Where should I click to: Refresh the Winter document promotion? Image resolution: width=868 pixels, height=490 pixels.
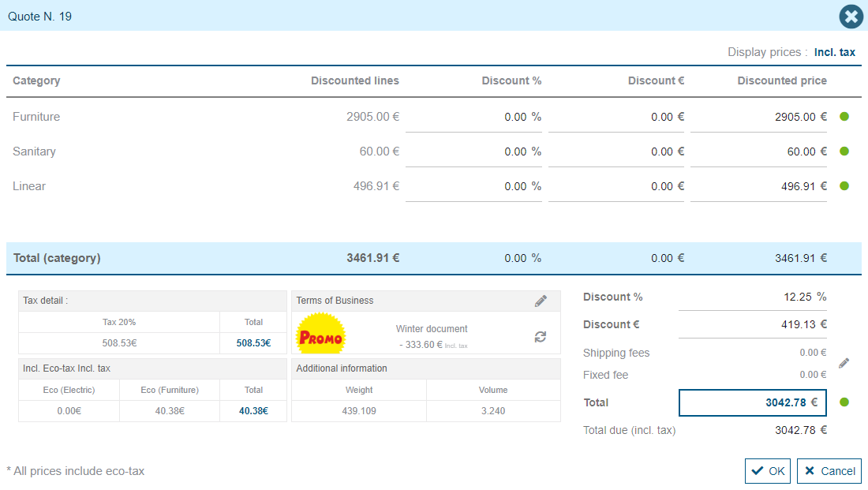coord(541,337)
